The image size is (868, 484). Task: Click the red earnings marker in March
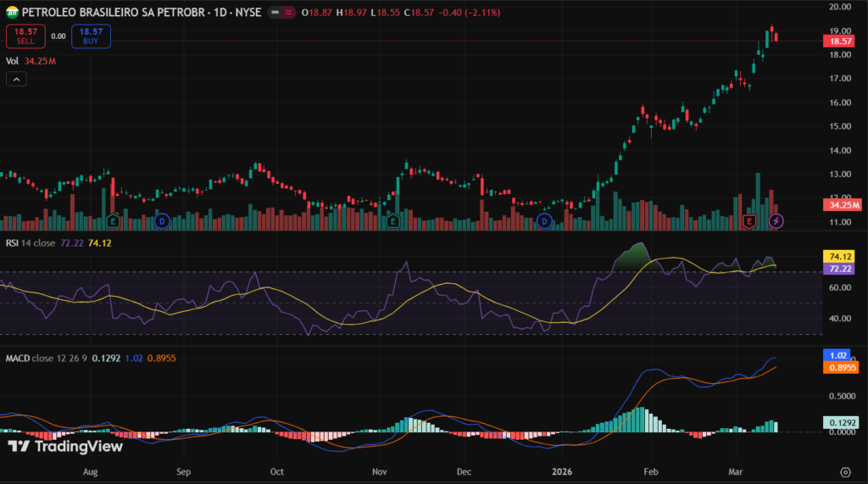click(749, 221)
